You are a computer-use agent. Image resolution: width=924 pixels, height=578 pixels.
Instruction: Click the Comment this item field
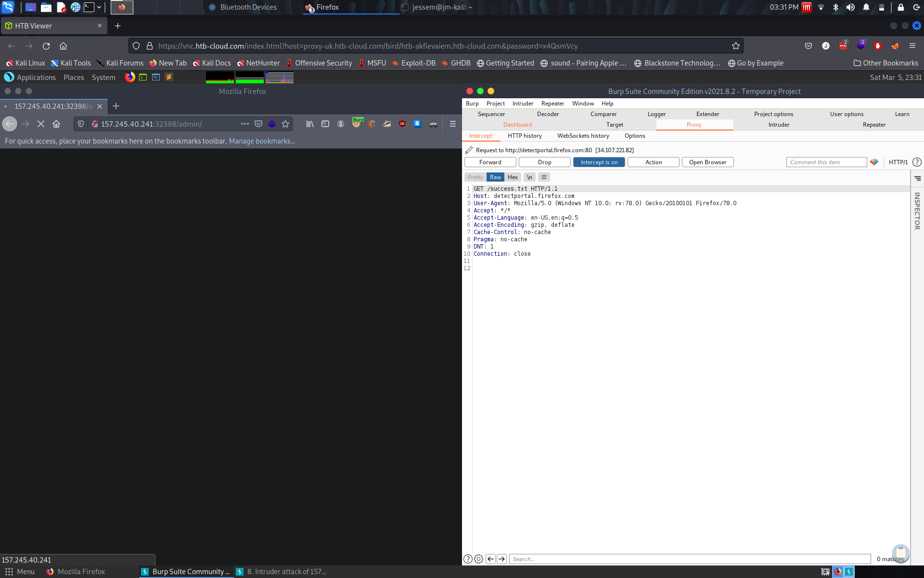coord(826,162)
